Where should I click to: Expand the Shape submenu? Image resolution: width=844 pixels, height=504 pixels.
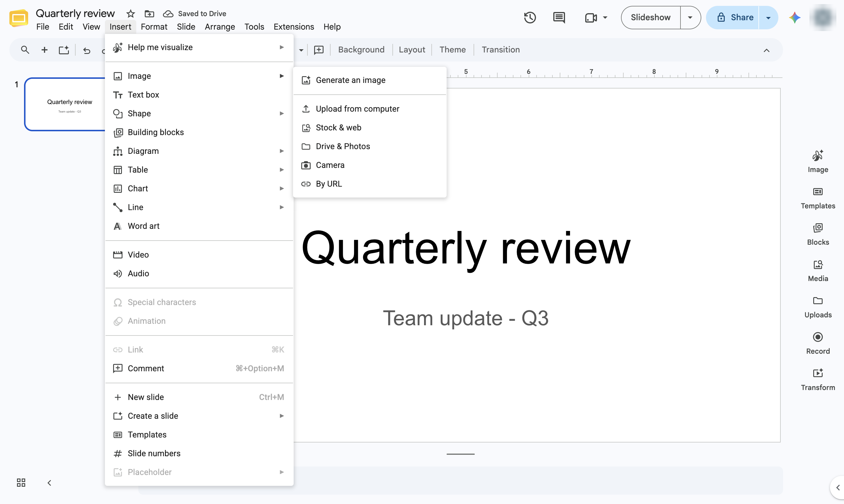tap(199, 113)
